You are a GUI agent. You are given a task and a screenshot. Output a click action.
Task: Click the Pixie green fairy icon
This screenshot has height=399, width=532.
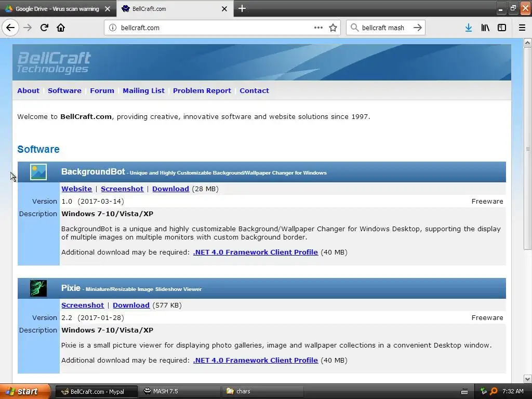(x=38, y=288)
